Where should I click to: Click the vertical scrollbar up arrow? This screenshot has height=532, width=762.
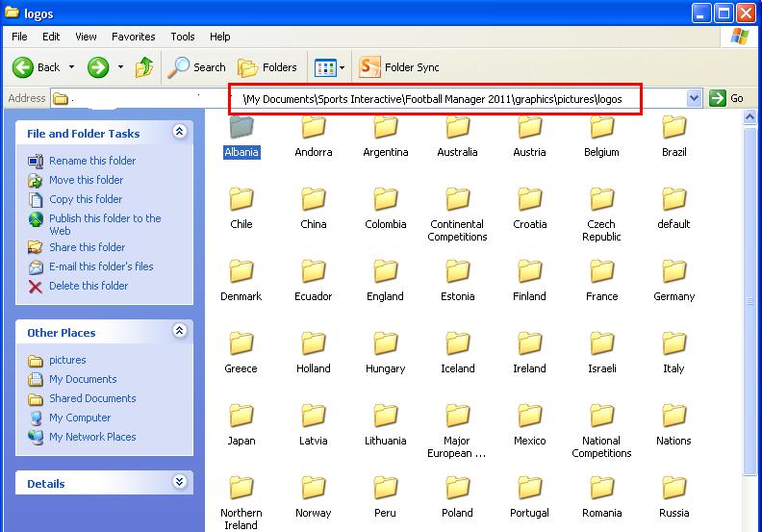click(749, 117)
